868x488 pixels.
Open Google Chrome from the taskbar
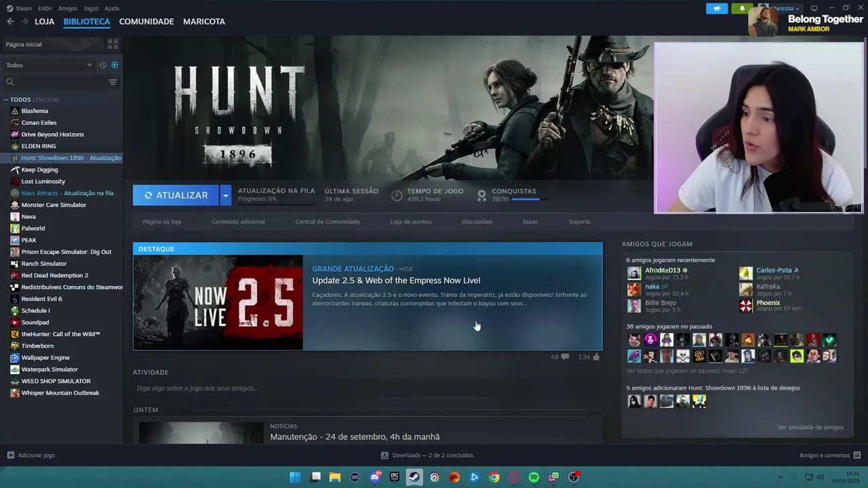coord(494,477)
